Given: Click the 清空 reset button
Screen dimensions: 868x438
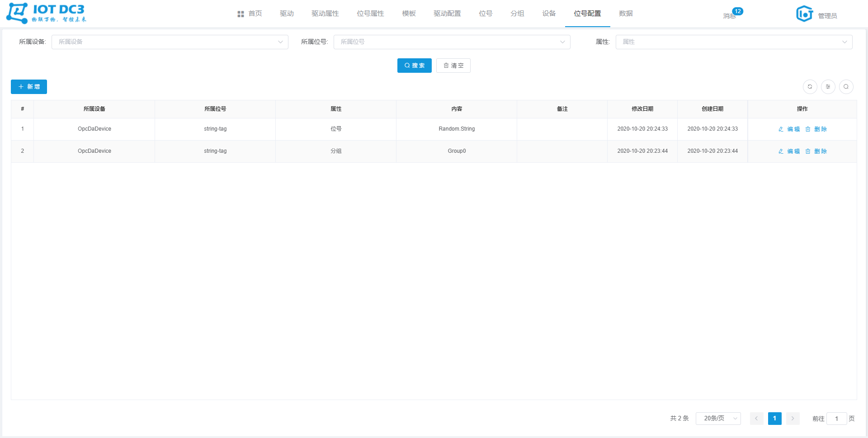Looking at the screenshot, I should tap(453, 66).
